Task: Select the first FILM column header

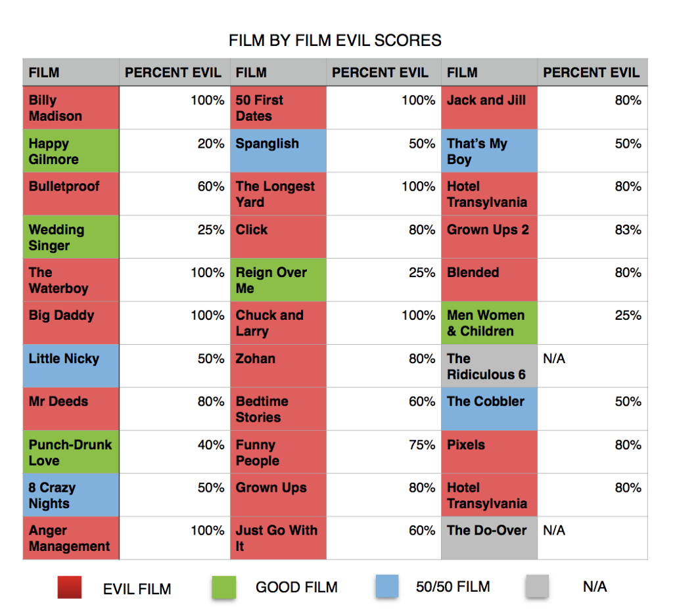Action: pyautogui.click(x=71, y=72)
